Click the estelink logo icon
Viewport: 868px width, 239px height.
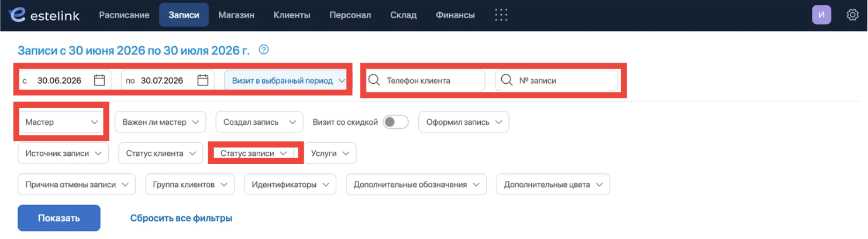coord(18,15)
